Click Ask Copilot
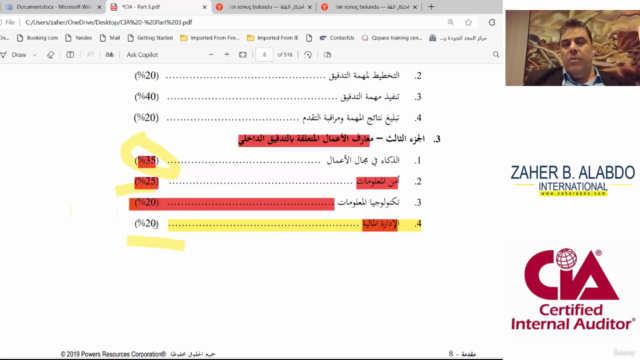This screenshot has height=360, width=640. pos(142,55)
